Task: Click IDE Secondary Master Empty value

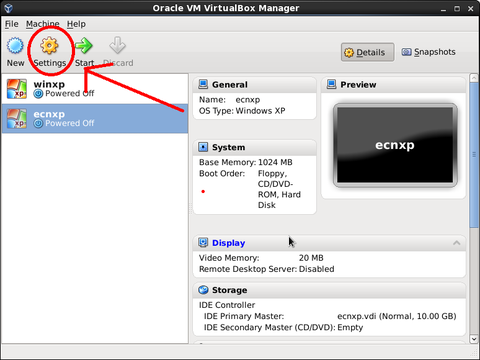Action: tap(350, 328)
